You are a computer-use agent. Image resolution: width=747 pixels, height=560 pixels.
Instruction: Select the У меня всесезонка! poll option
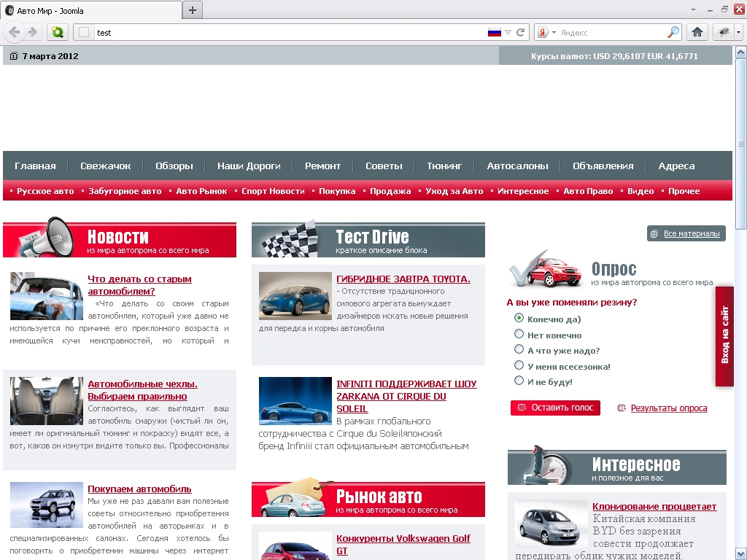pyautogui.click(x=519, y=365)
